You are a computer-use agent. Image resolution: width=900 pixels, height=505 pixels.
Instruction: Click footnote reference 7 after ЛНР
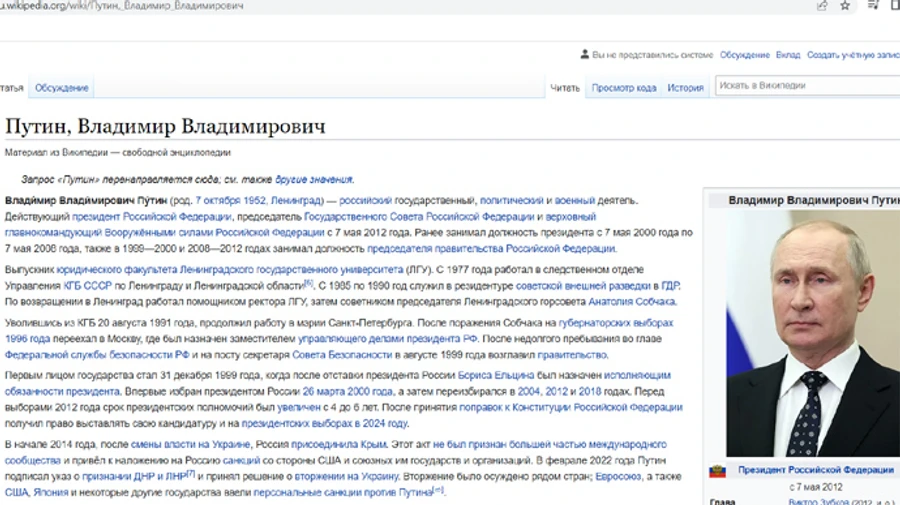tap(191, 474)
